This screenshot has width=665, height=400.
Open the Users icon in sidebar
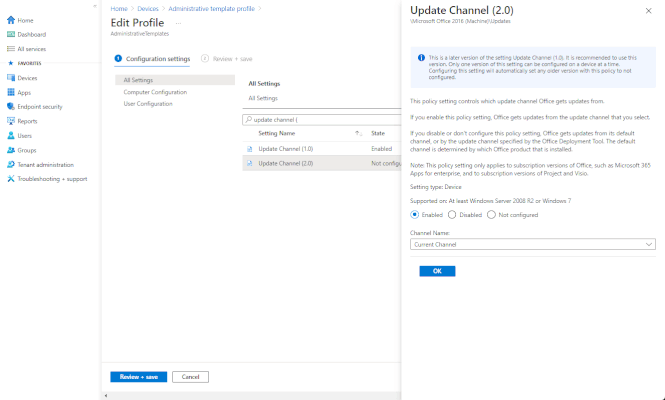click(x=11, y=136)
